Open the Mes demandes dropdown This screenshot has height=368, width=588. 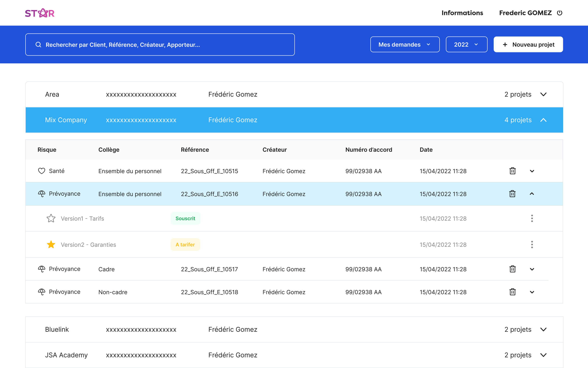tap(405, 45)
